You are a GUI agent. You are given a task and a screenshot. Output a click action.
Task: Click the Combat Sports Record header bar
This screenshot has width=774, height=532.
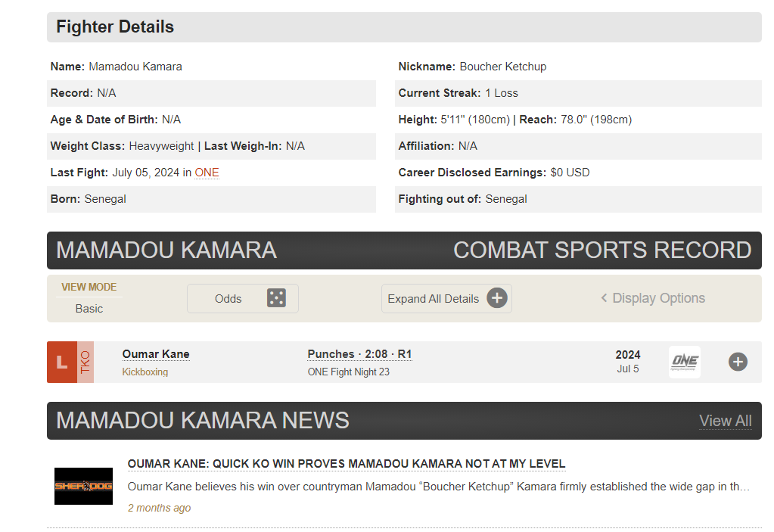[404, 250]
